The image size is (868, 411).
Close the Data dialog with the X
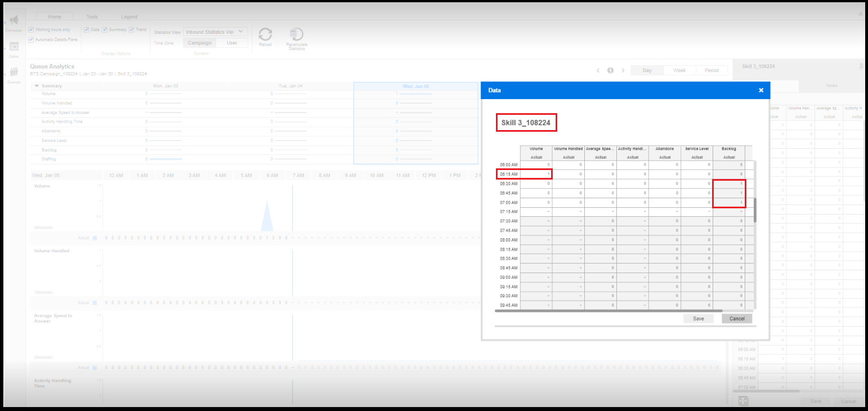tap(761, 90)
